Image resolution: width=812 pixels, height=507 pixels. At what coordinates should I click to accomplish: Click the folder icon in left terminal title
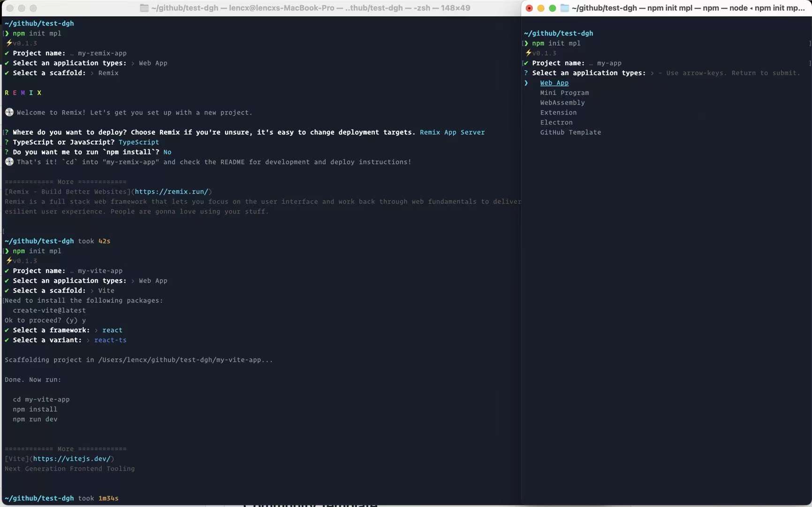(x=144, y=8)
